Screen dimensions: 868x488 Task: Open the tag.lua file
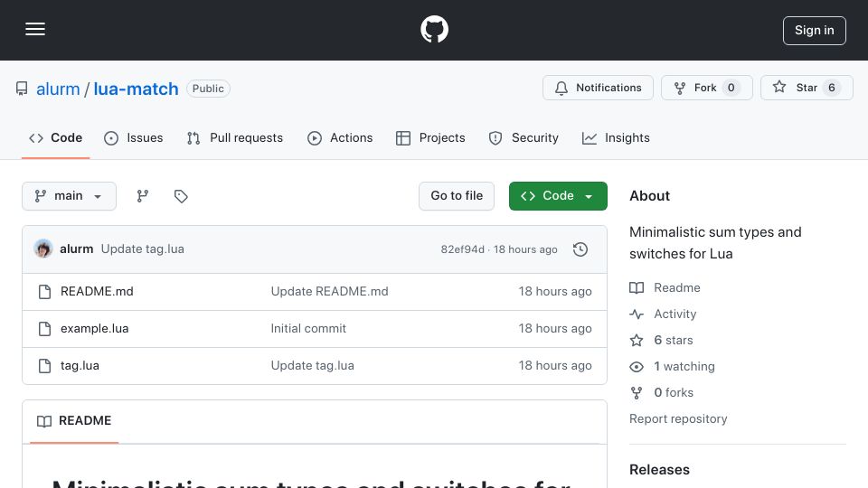(80, 366)
